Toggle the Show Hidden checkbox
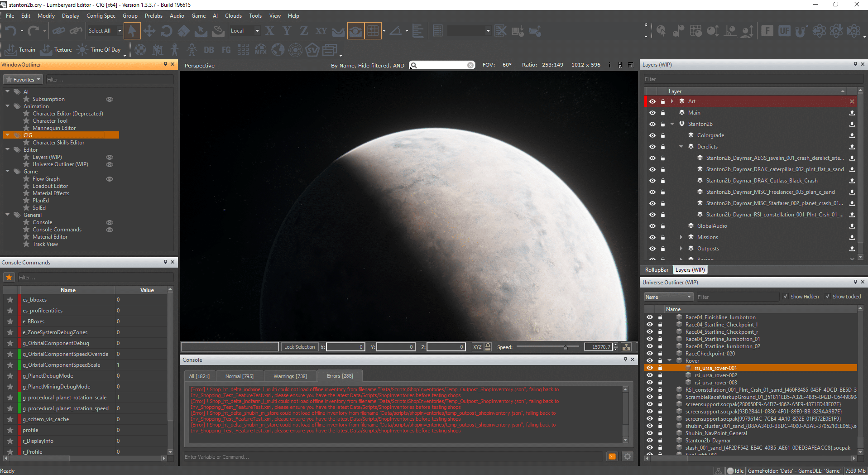The width and height of the screenshot is (868, 475). (x=786, y=297)
